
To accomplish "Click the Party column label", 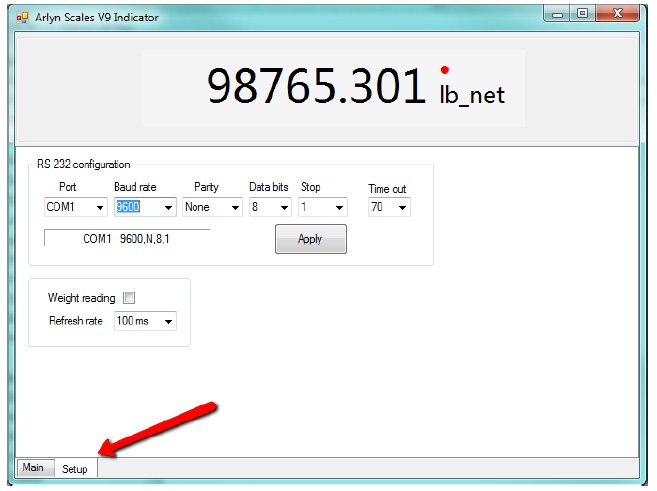I will (x=206, y=187).
